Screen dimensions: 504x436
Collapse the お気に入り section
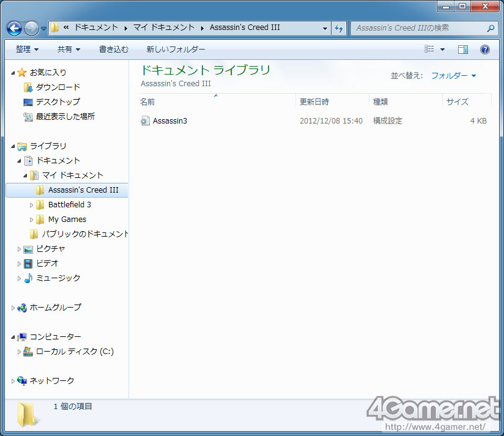[13, 73]
